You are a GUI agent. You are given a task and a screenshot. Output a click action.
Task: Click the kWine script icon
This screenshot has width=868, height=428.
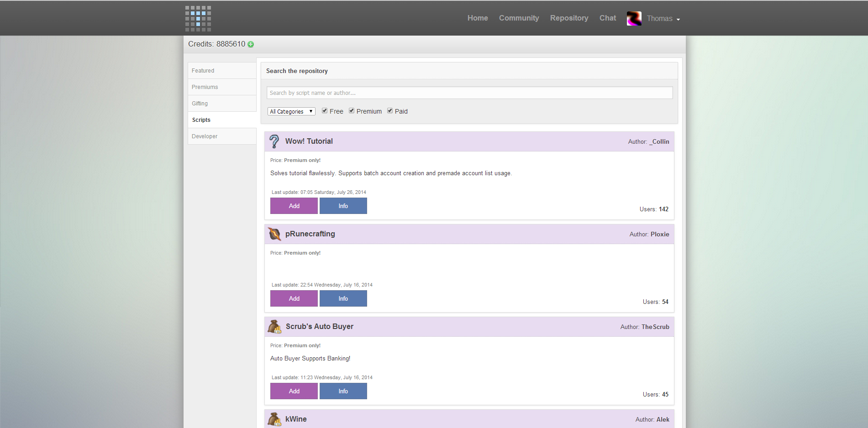click(x=274, y=419)
